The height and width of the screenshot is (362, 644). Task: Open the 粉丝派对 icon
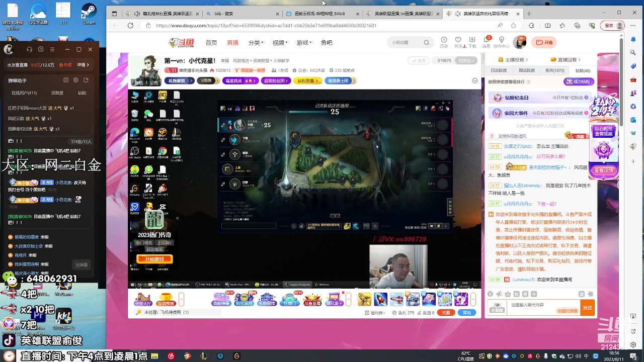pyautogui.click(x=244, y=300)
